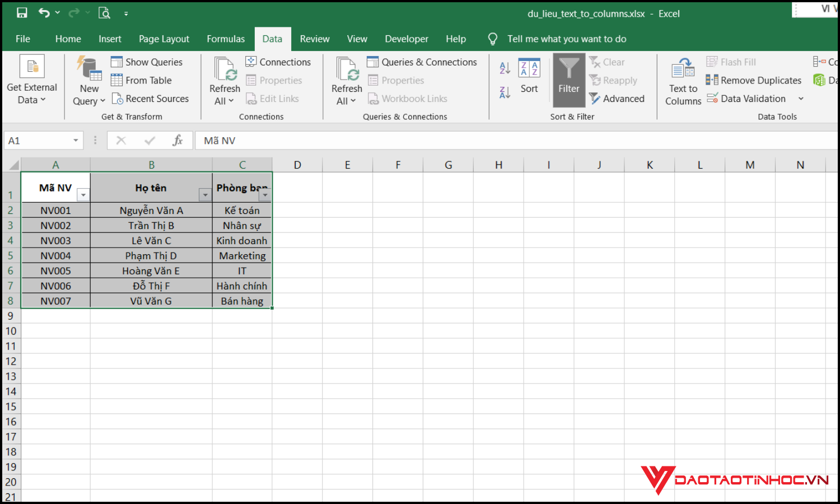Click Refresh All in Connections group

(225, 81)
